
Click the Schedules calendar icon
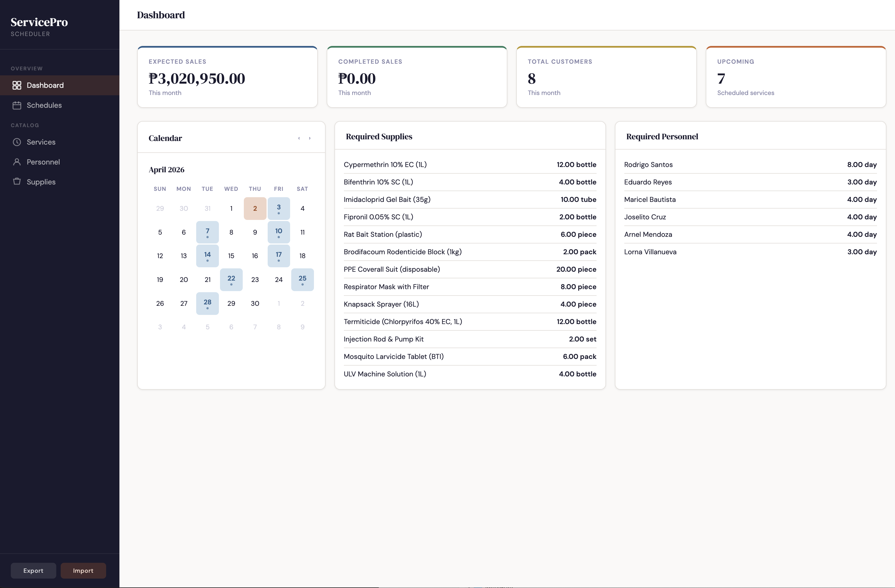point(17,105)
